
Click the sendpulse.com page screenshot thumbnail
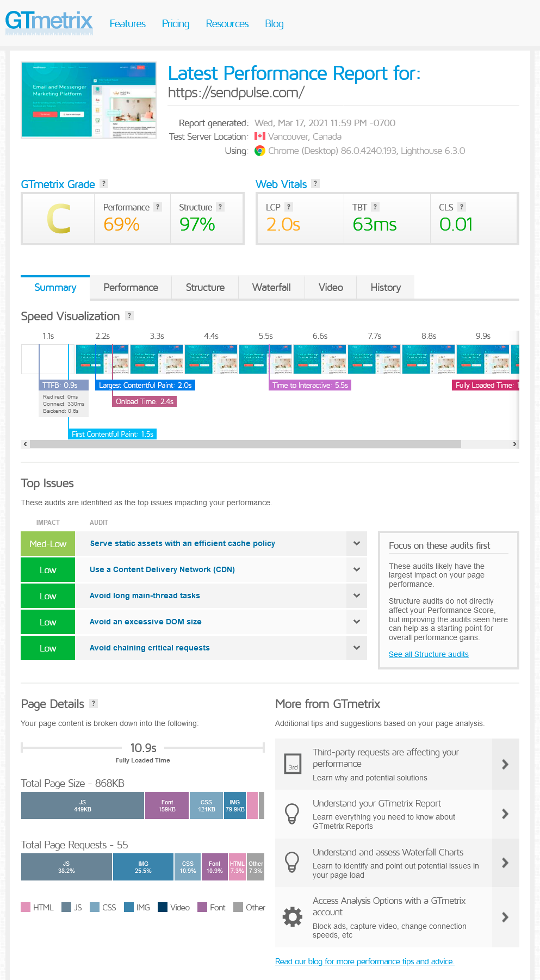pyautogui.click(x=89, y=100)
